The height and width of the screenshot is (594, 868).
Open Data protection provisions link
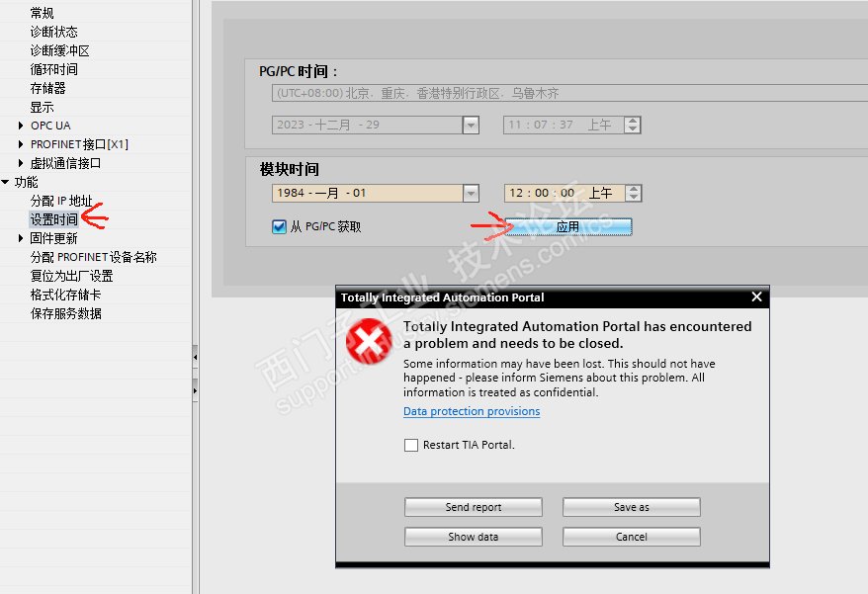tap(472, 411)
